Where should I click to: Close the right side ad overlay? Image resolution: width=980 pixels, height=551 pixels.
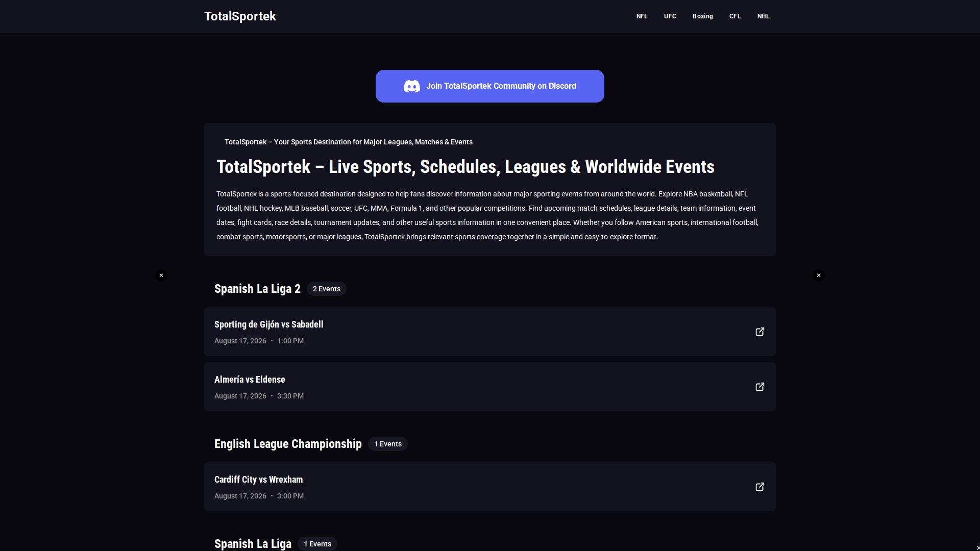[x=819, y=275]
